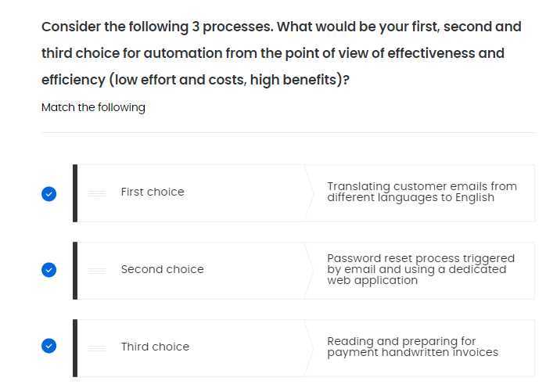Click the black bar on Third choice card
The width and height of the screenshot is (553, 392).
(75, 348)
